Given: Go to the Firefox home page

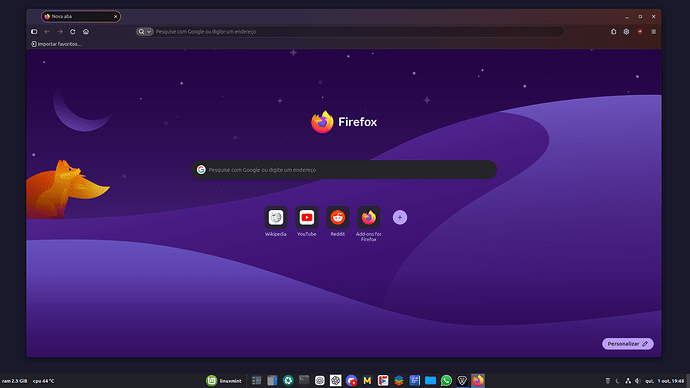Looking at the screenshot, I should tap(86, 32).
